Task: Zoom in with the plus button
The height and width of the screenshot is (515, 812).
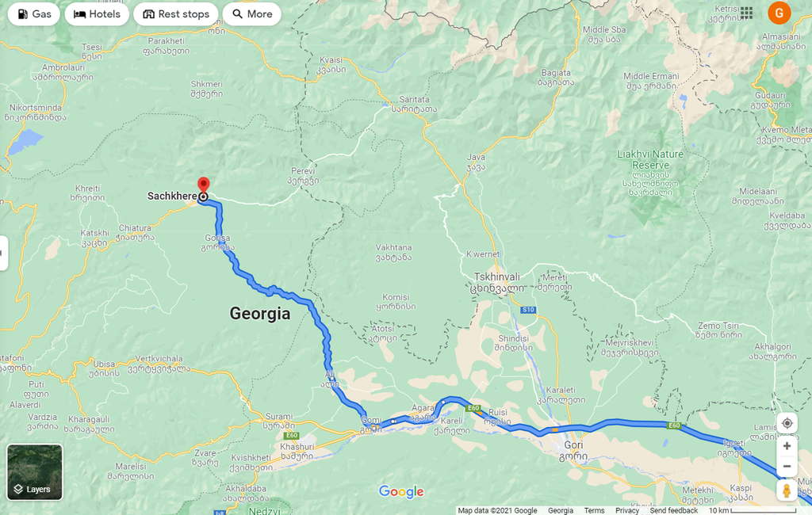Action: (x=787, y=446)
